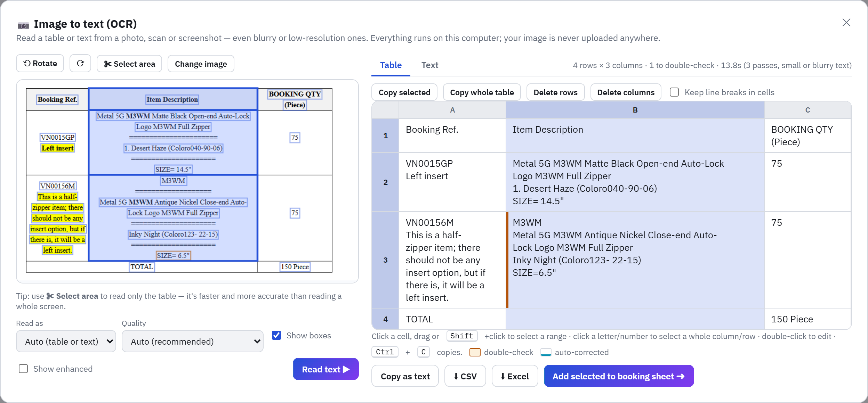Click the Change image button
This screenshot has width=868, height=403.
click(201, 64)
